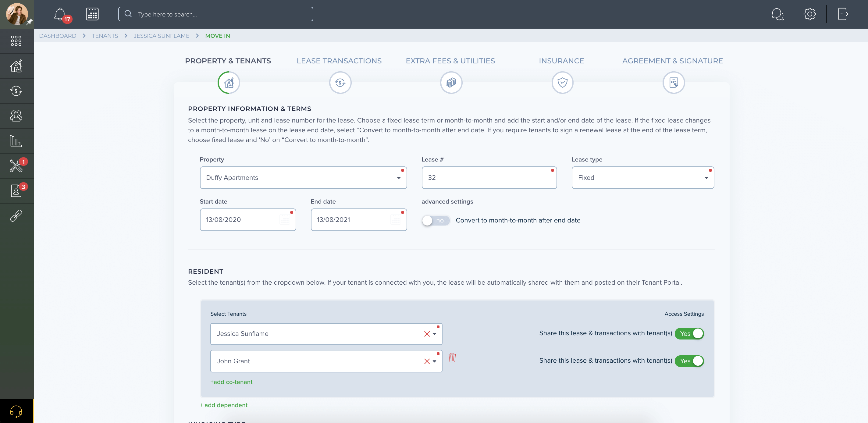Click the Move In breadcrumb
Screen dimensions: 868x423
coord(218,36)
